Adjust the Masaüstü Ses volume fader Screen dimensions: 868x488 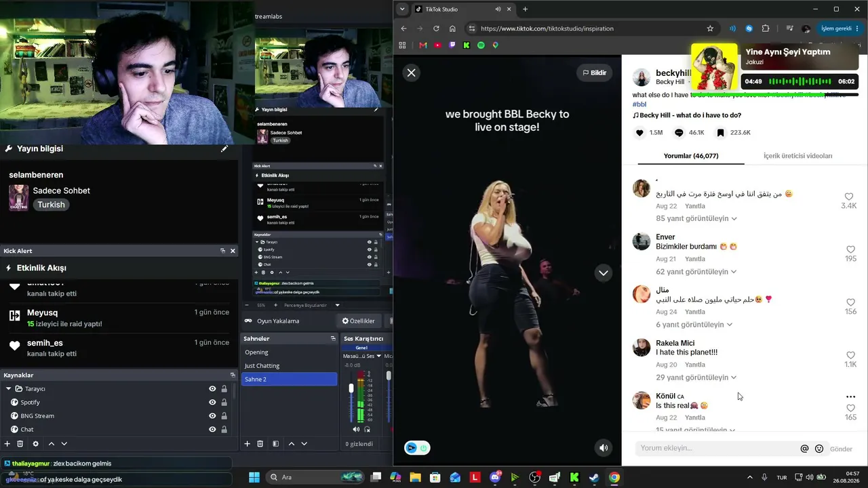click(x=351, y=388)
